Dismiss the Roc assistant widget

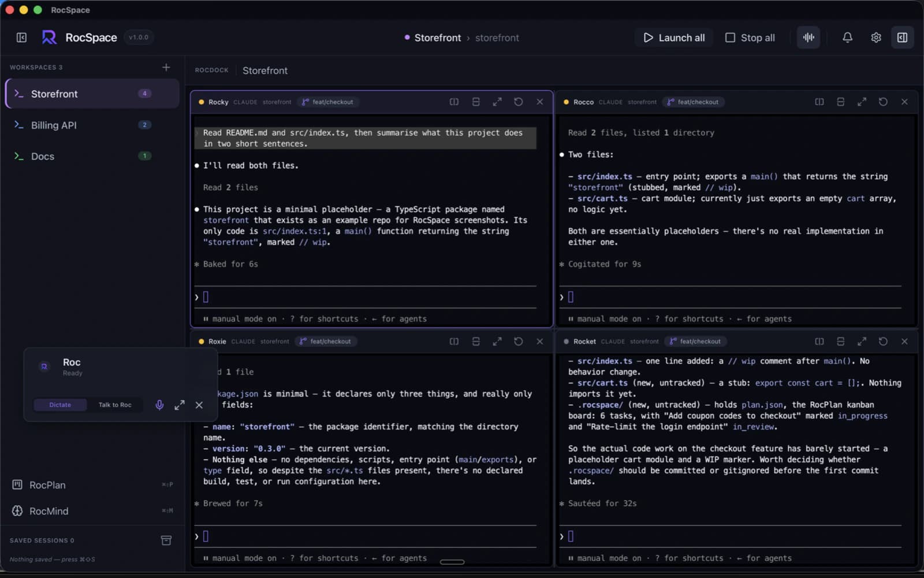click(199, 405)
